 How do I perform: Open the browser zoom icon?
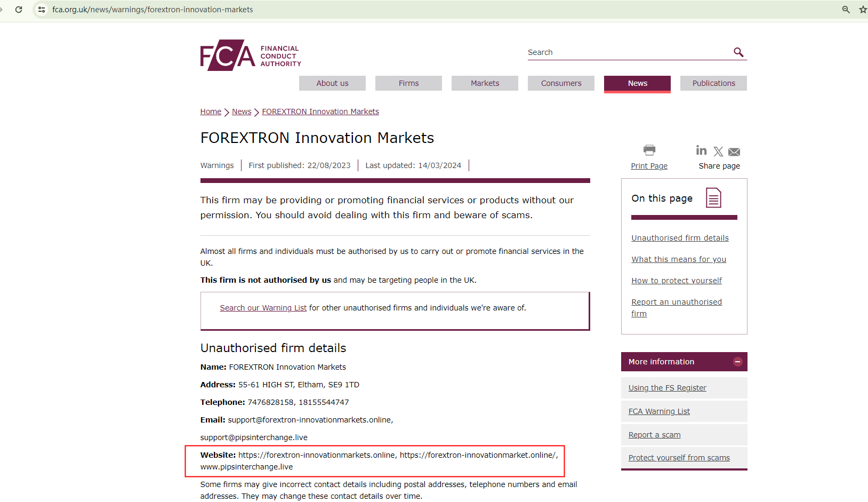click(x=846, y=10)
